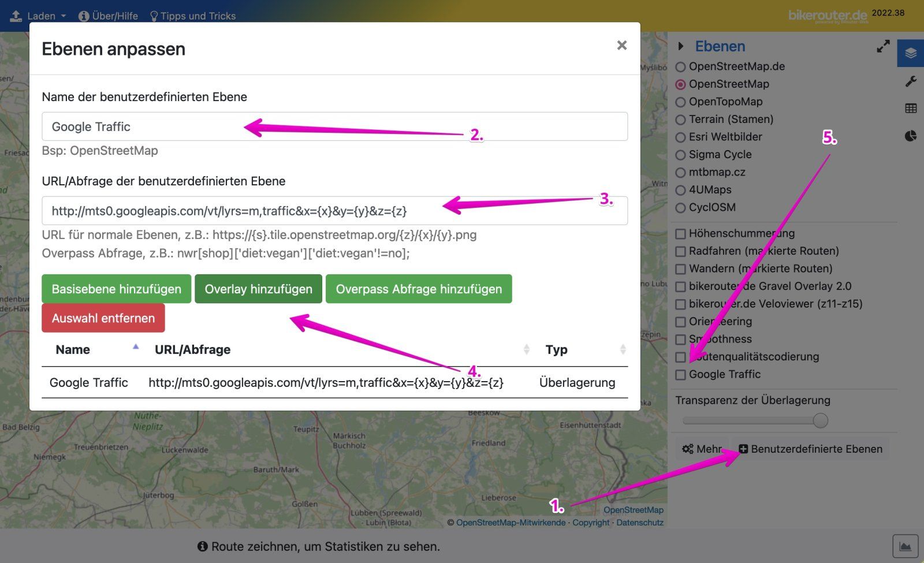Viewport: 924px width, 563px height.
Task: Show elevation chart icon at bottom right
Action: 905,546
